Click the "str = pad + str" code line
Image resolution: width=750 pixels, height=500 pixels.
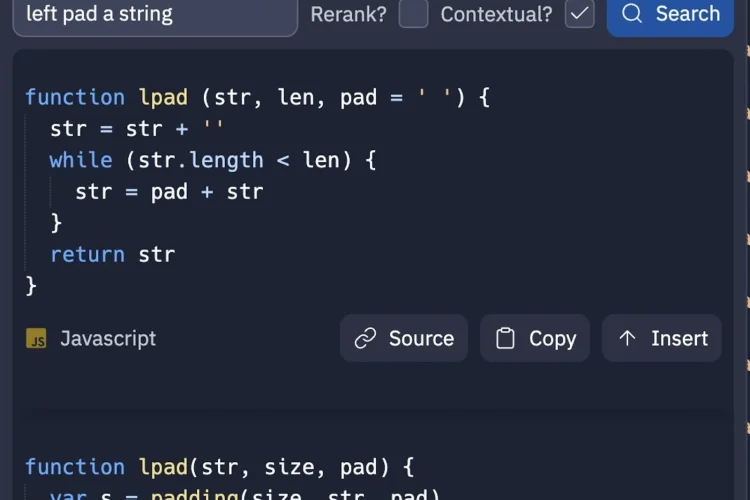(x=169, y=192)
